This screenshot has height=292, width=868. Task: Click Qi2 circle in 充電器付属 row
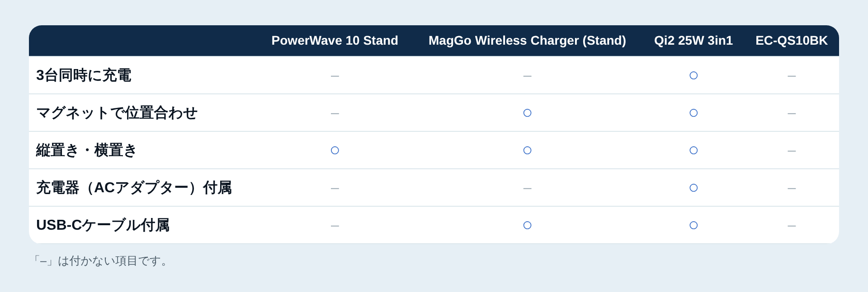[x=693, y=188]
